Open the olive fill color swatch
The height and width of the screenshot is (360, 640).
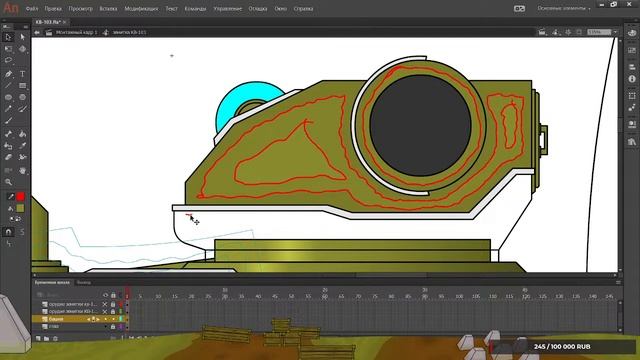[x=20, y=209]
